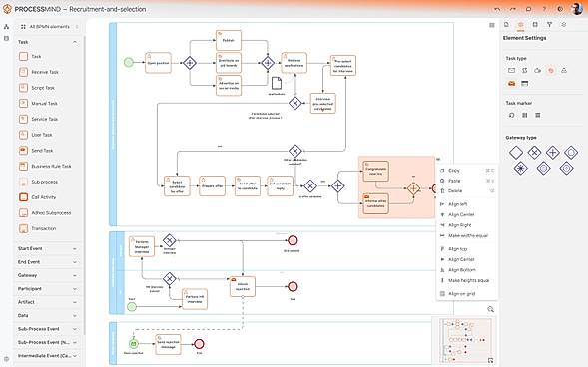Expand the Gateway palette section
Viewport: 588px width, 367px height.
[48, 275]
